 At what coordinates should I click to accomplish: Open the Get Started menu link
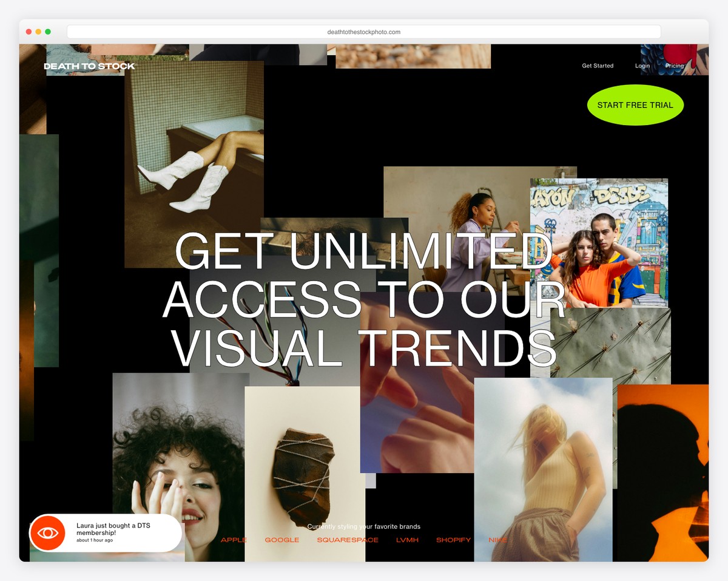click(x=598, y=66)
